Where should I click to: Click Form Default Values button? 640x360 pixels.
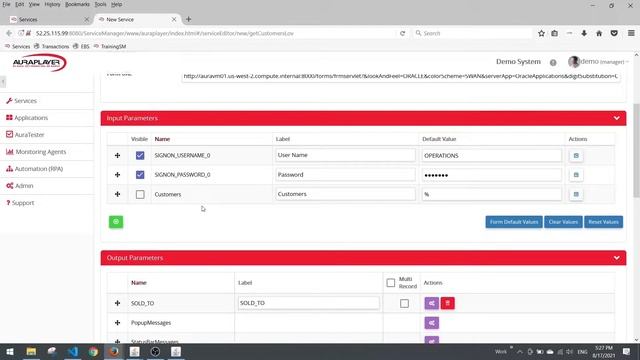point(514,222)
